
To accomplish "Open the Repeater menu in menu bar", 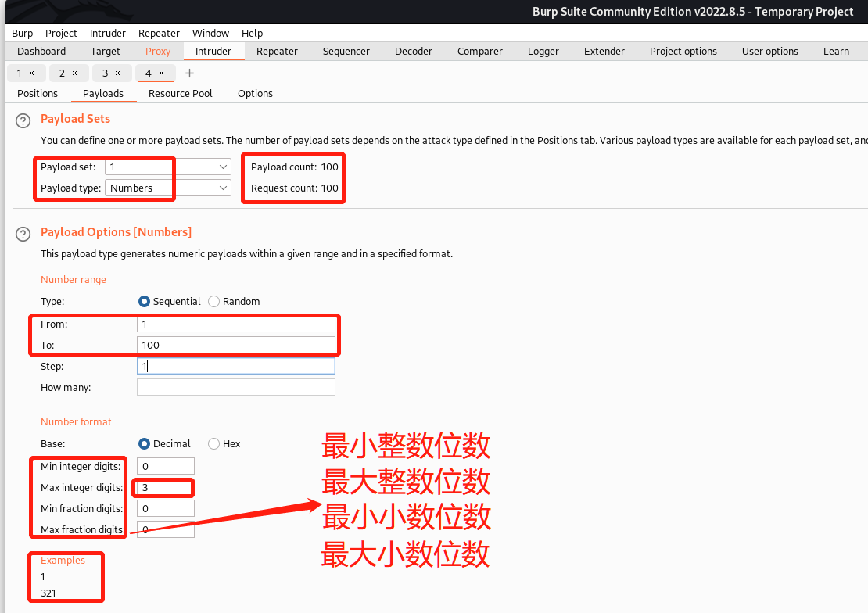I will pos(159,34).
